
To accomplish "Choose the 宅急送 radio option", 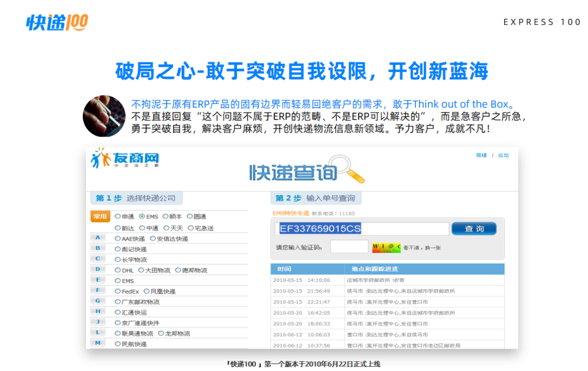I will (191, 228).
